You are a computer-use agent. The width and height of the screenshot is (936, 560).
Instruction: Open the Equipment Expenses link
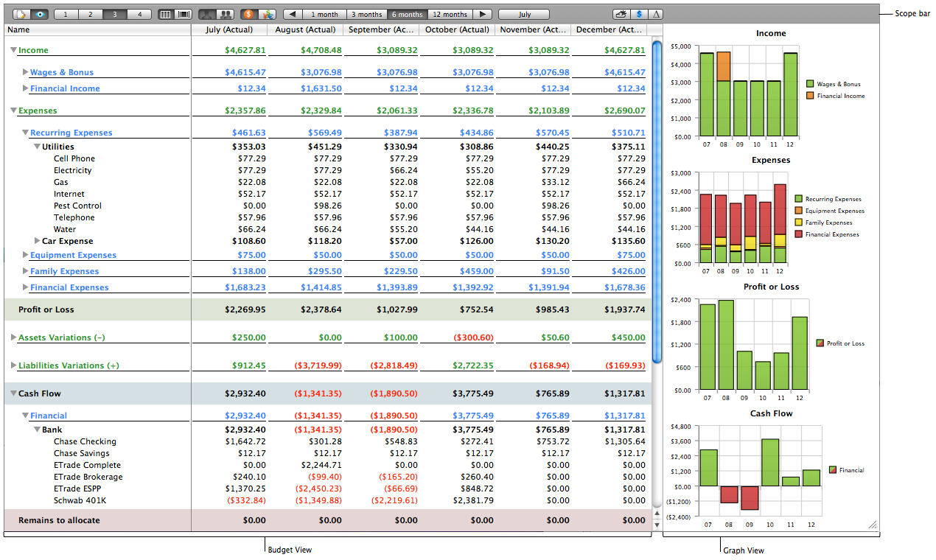[73, 255]
